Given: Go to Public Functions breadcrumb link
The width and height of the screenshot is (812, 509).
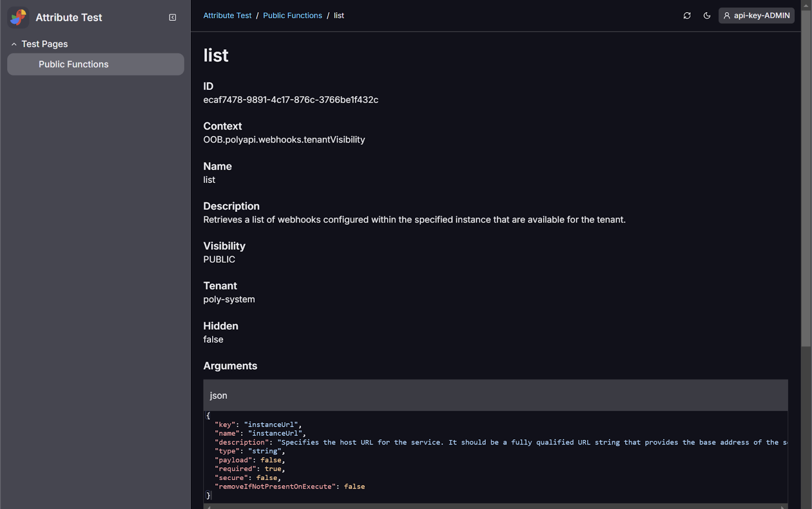Looking at the screenshot, I should pos(292,16).
